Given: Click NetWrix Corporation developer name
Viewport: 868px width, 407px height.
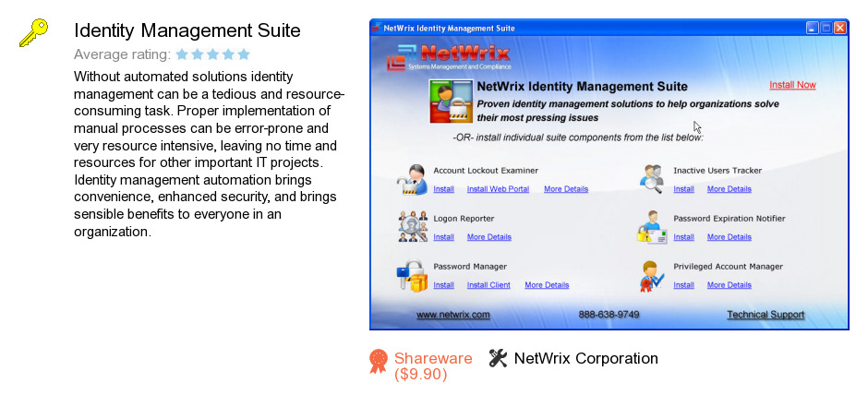Looking at the screenshot, I should [x=586, y=358].
